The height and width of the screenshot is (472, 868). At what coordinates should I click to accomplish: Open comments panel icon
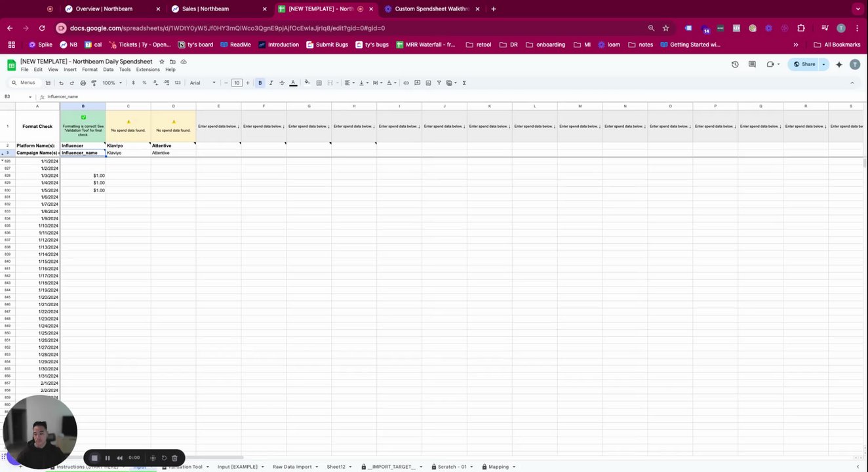[x=752, y=64]
